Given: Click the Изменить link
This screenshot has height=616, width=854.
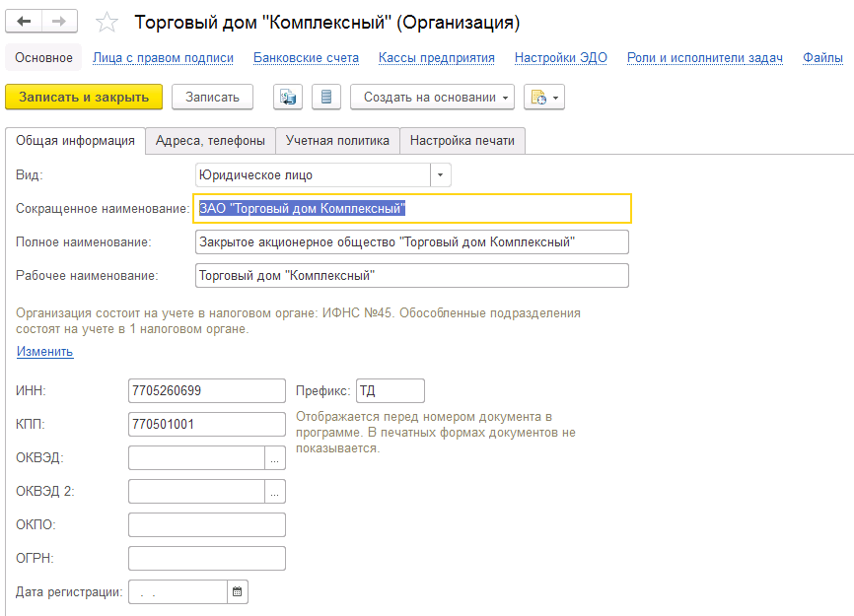Looking at the screenshot, I should [x=44, y=352].
